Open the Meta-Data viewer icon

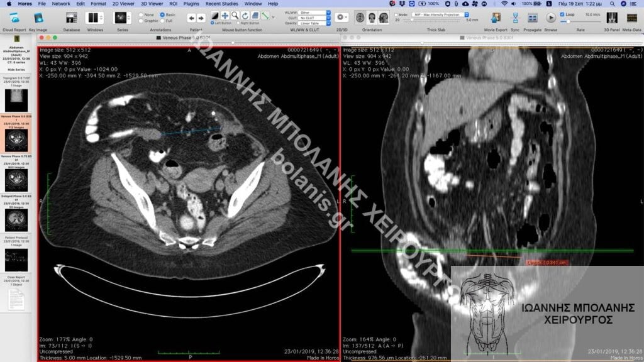coord(631,18)
